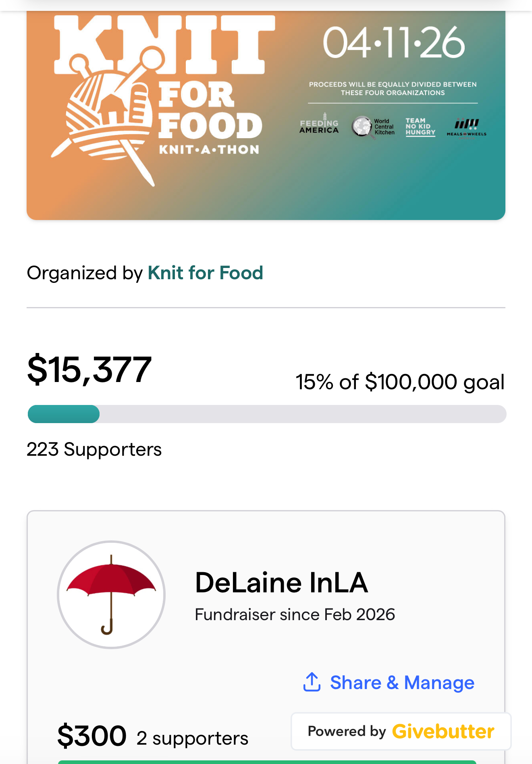Image resolution: width=532 pixels, height=764 pixels.
Task: Click the Share & Manage link
Action: click(402, 682)
